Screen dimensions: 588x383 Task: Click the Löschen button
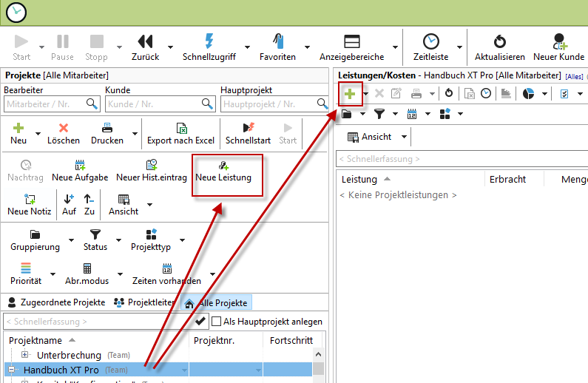click(64, 133)
